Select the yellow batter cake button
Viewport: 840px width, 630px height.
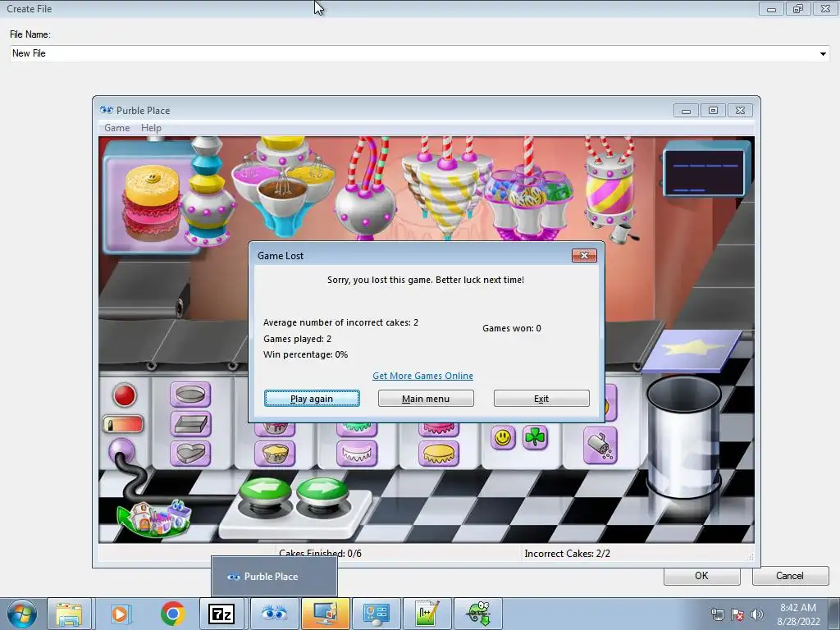pyautogui.click(x=275, y=453)
